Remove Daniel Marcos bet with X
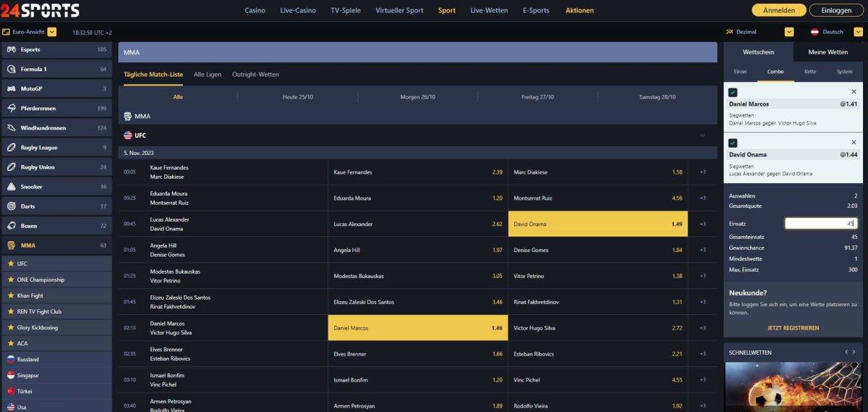 [854, 91]
